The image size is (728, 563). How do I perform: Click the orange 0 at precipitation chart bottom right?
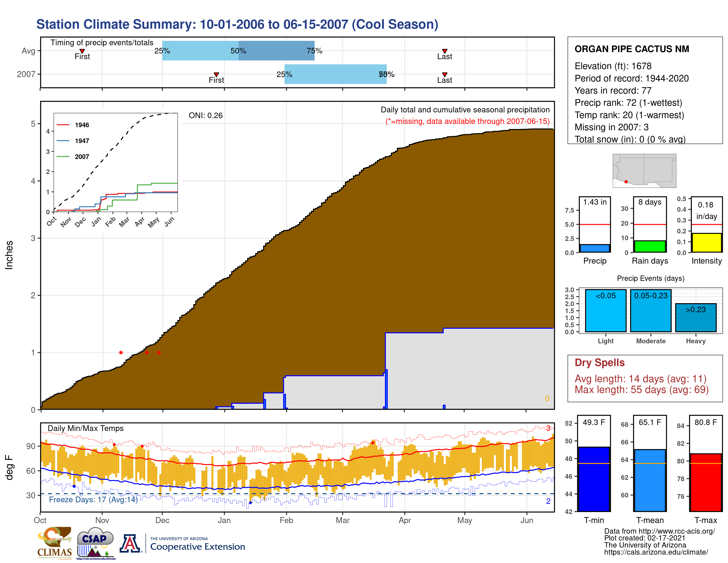click(x=547, y=399)
